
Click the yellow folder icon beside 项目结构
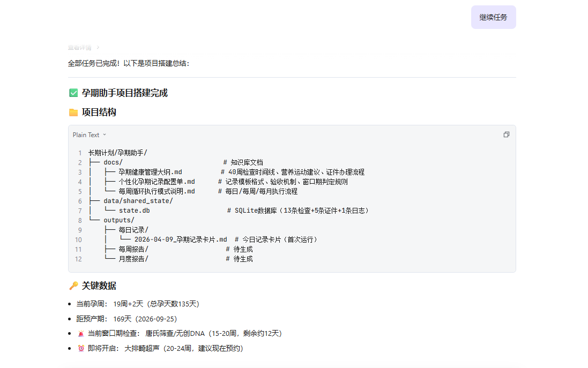(73, 112)
